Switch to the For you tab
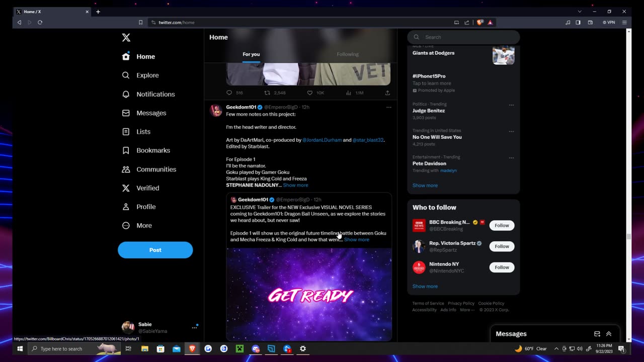644x362 pixels. tap(251, 54)
